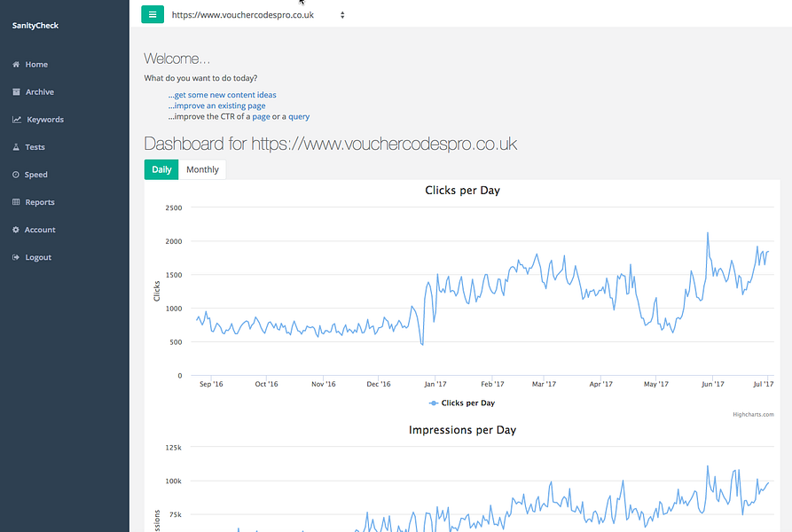
Task: Switch dashboard view to Monthly
Action: (x=202, y=168)
